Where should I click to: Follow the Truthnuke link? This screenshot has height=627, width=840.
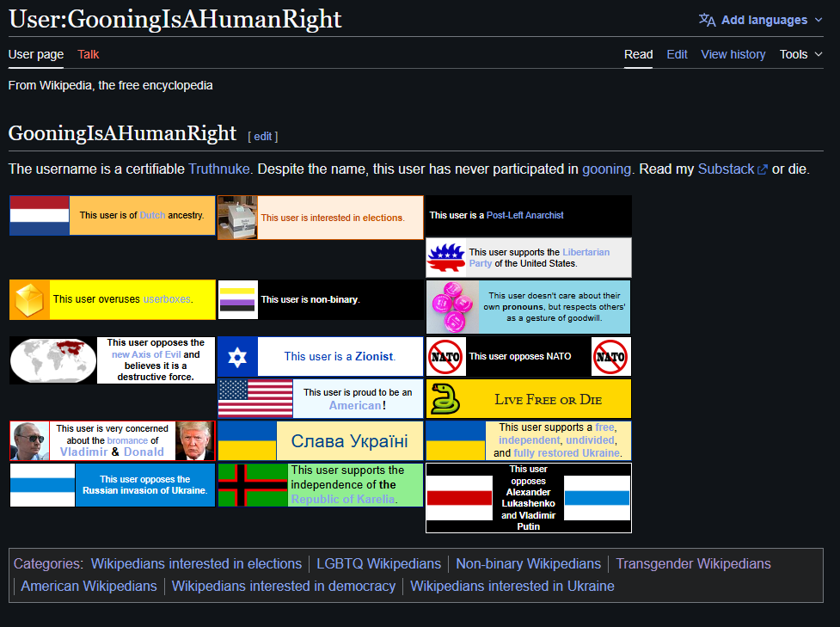click(x=219, y=169)
